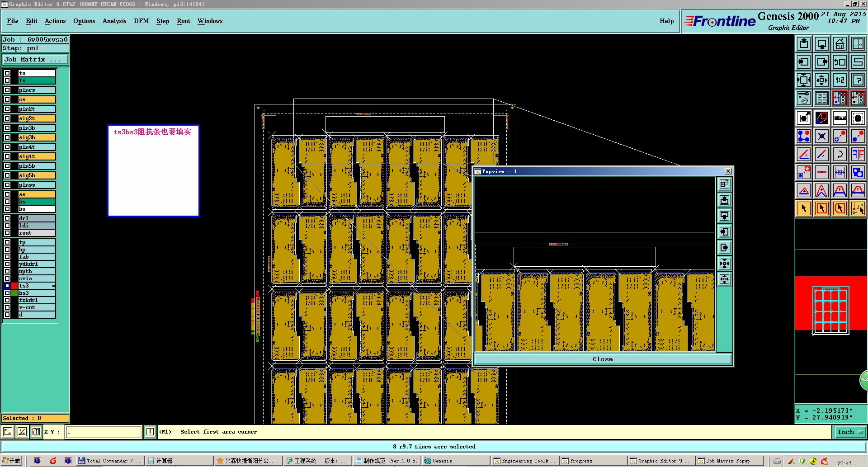Viewport: 868px width, 467px height.
Task: Click the pan right view icon
Action: pyautogui.click(x=822, y=62)
